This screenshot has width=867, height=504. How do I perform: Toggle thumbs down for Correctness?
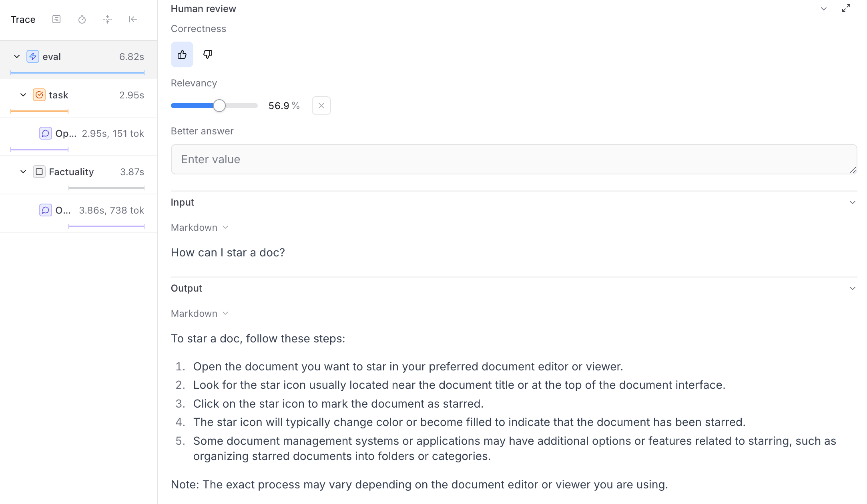(x=208, y=54)
